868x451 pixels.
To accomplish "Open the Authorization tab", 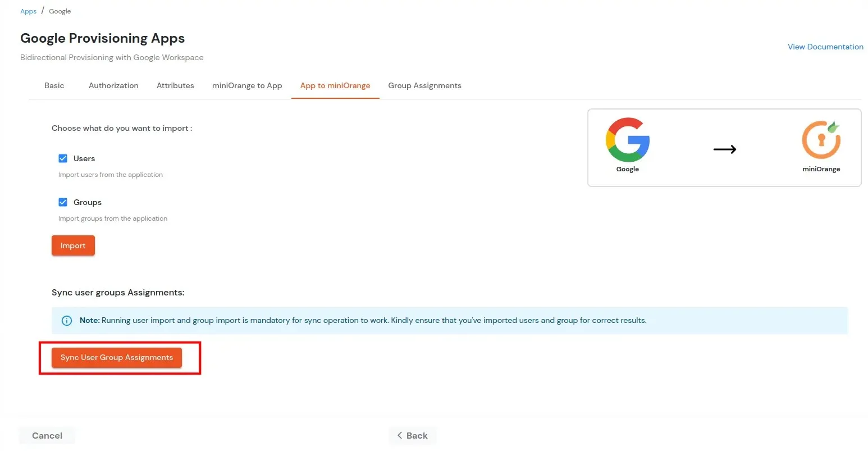I will tap(113, 85).
